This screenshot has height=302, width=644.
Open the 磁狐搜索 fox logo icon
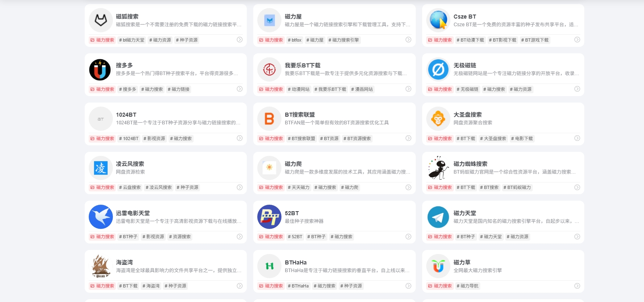point(100,20)
